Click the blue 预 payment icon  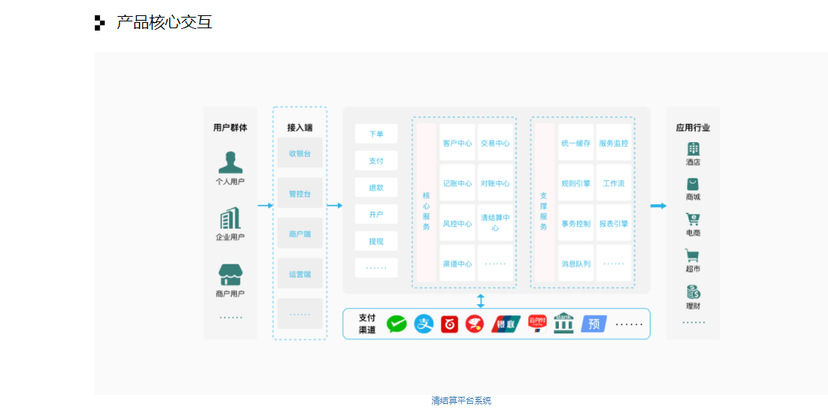[x=594, y=324]
